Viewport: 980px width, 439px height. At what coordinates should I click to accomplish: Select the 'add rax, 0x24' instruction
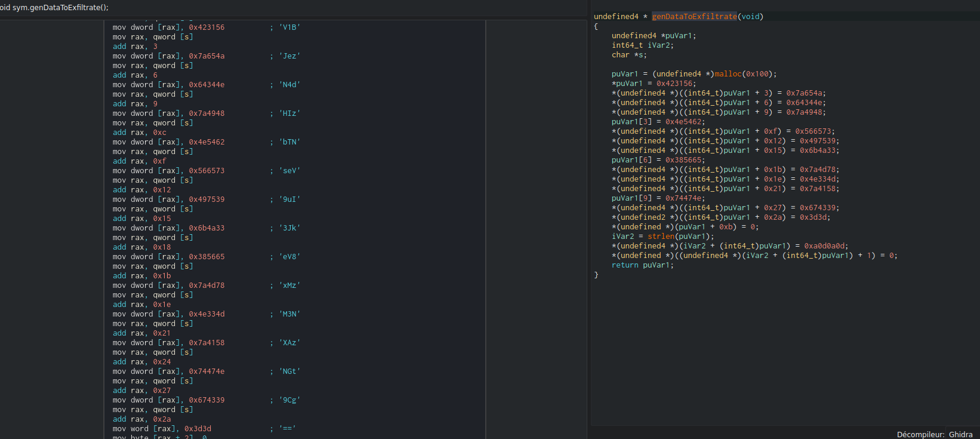click(141, 362)
